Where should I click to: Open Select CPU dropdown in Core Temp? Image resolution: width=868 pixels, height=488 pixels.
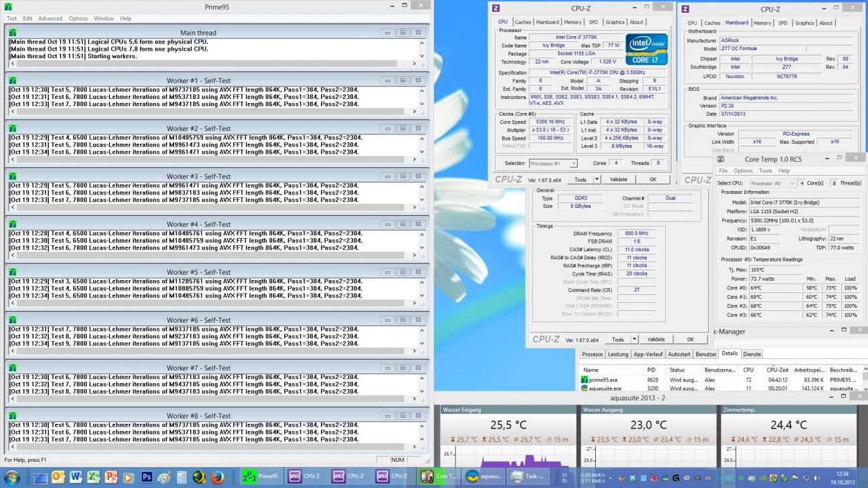tap(772, 183)
